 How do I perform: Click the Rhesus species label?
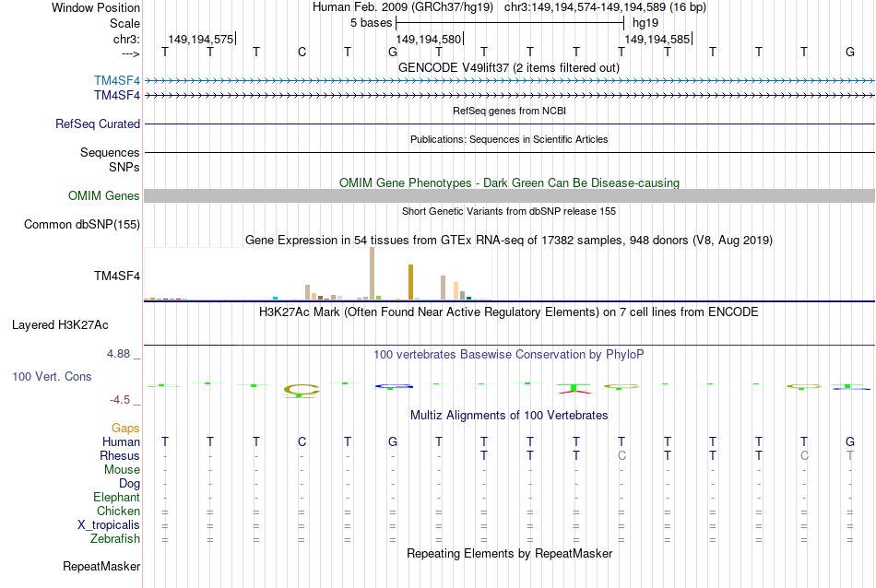click(120, 455)
